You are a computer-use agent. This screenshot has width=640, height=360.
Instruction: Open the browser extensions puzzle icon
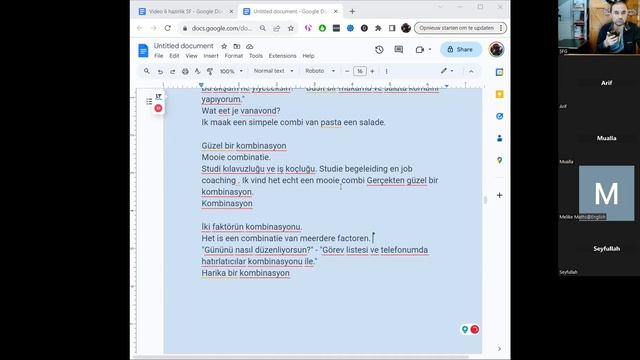pos(378,28)
